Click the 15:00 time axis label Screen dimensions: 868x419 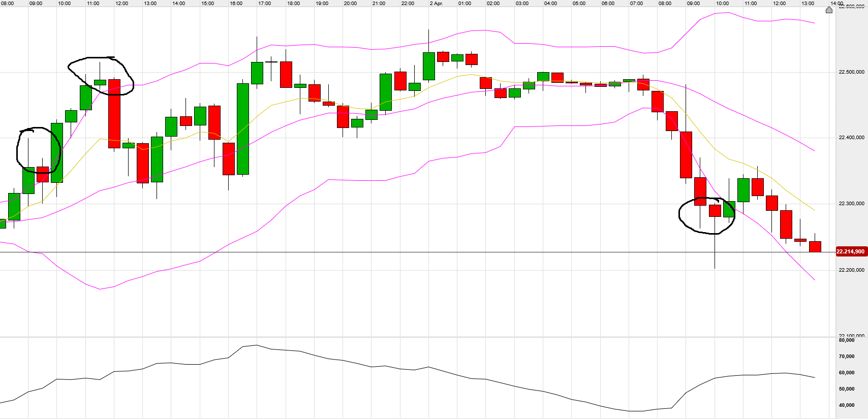(x=207, y=4)
